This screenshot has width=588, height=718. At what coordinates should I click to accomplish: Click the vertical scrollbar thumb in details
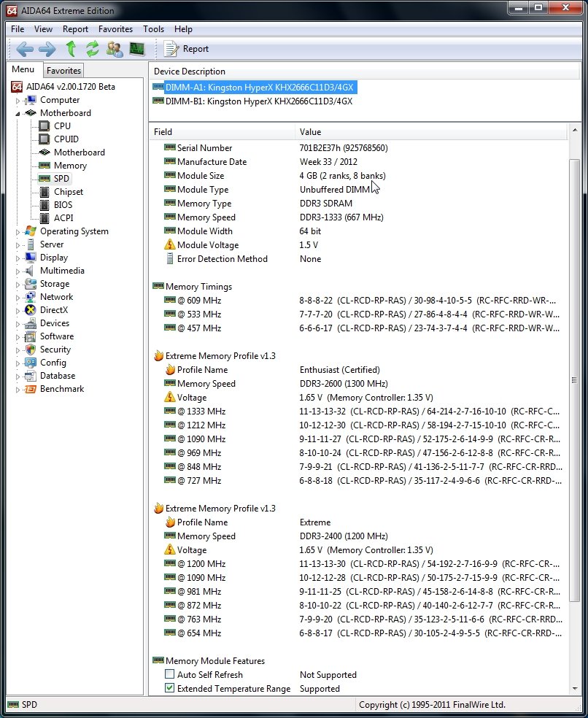(575, 380)
